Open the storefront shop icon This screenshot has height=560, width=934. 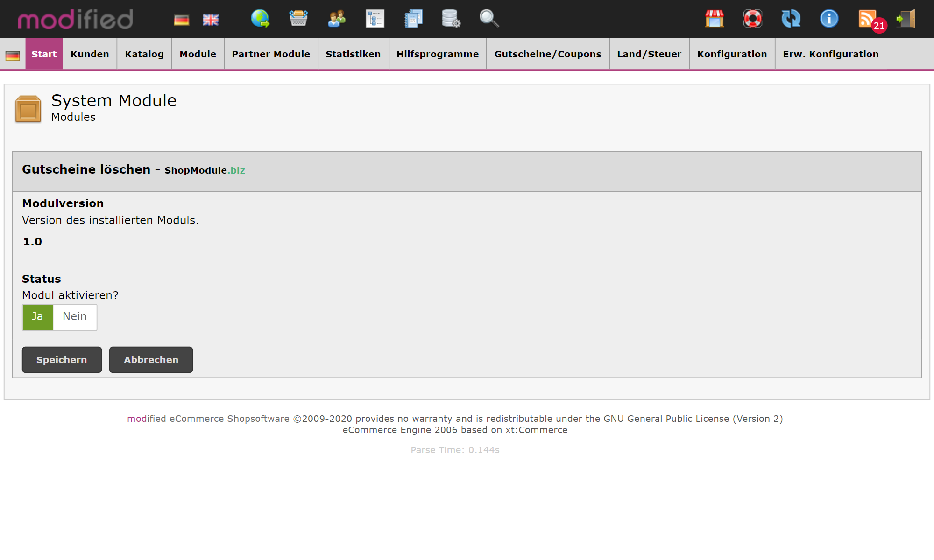click(714, 19)
